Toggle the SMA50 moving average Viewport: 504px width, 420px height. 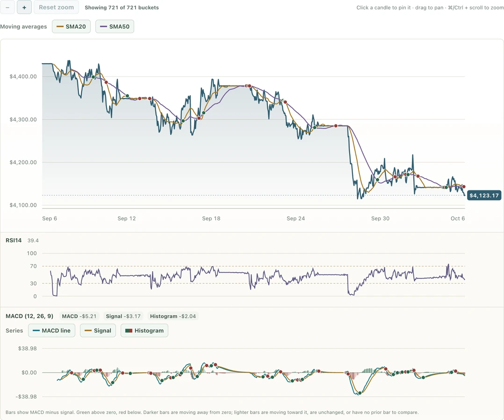click(x=115, y=26)
